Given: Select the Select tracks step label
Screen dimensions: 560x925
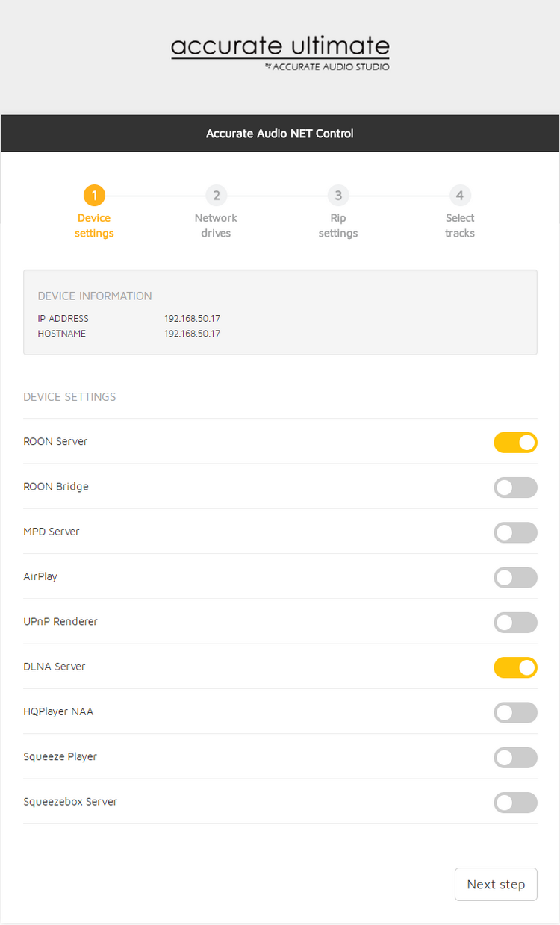Looking at the screenshot, I should (460, 225).
